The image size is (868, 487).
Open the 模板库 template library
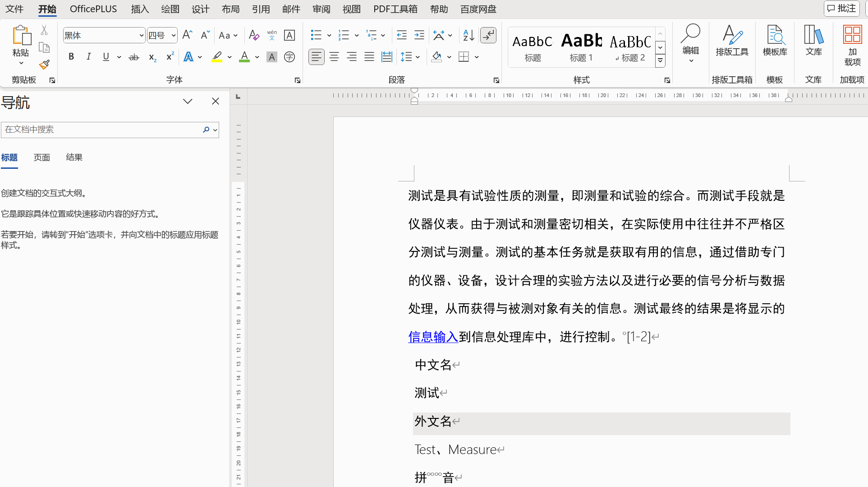point(775,41)
